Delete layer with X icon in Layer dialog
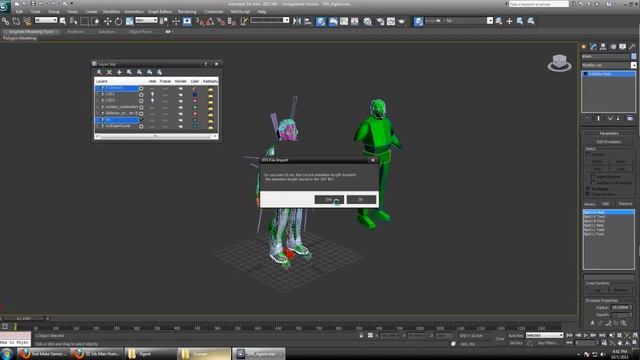The image size is (640, 360). [x=109, y=72]
